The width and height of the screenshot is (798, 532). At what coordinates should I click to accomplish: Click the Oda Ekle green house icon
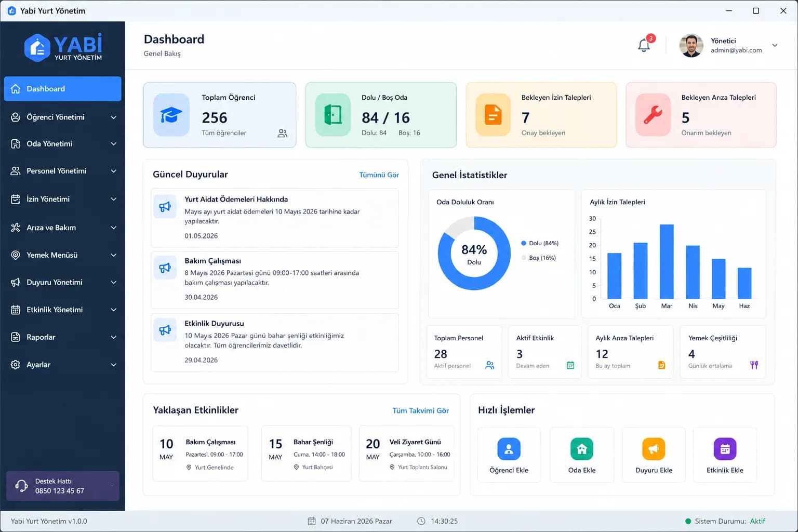coord(581,449)
